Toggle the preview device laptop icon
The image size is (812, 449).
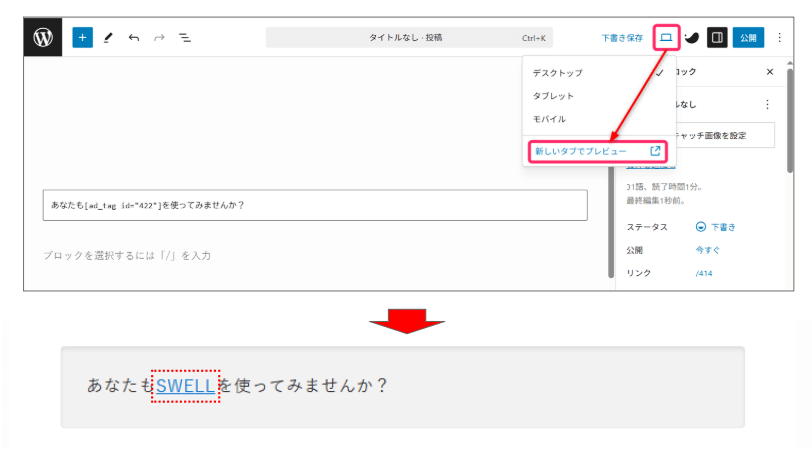click(x=666, y=37)
